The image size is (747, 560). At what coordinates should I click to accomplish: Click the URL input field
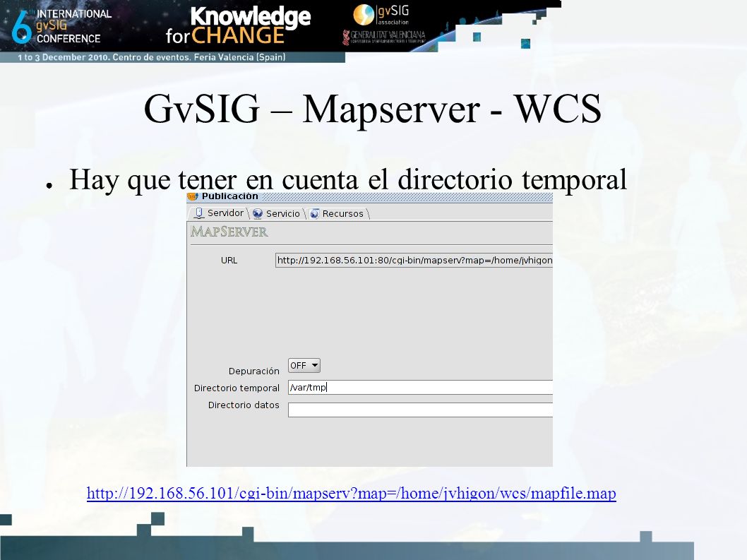[414, 260]
